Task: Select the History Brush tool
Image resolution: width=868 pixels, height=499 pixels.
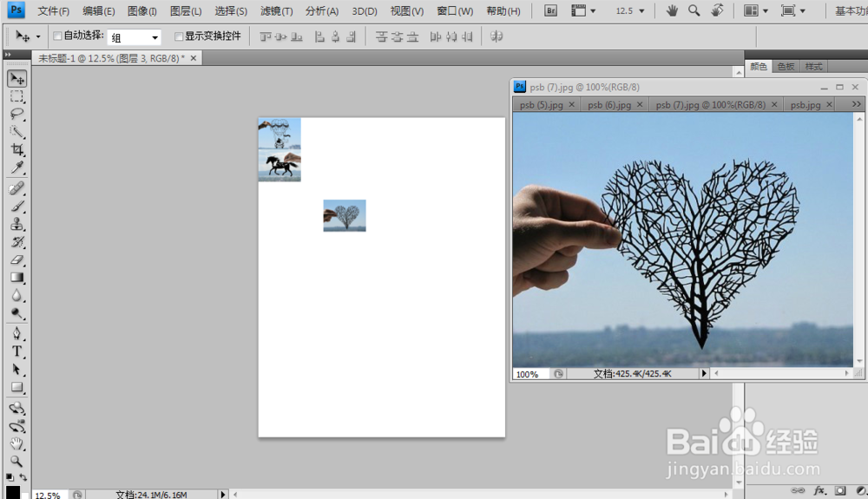Action: [x=17, y=242]
